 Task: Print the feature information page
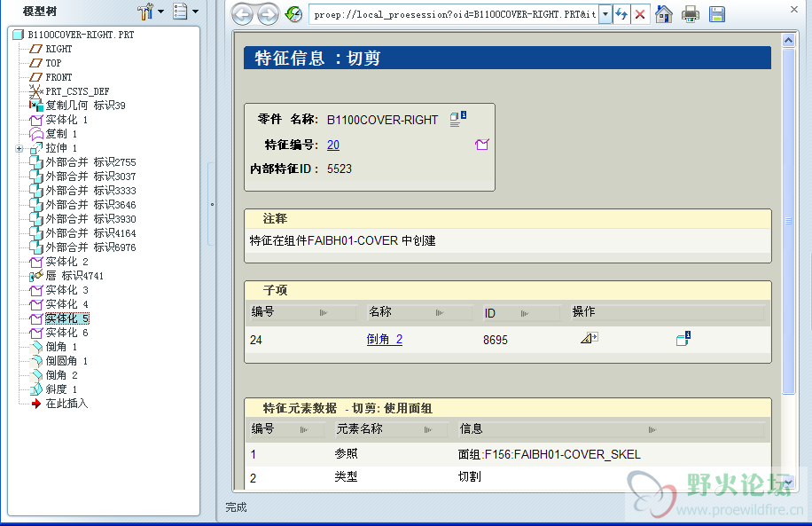point(691,14)
